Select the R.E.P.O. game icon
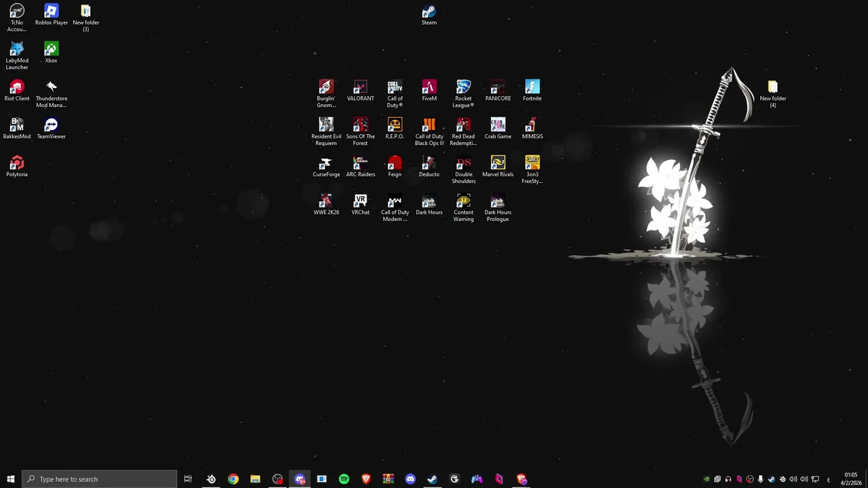 (x=395, y=129)
